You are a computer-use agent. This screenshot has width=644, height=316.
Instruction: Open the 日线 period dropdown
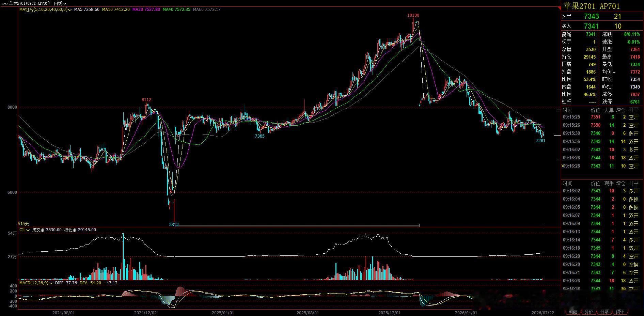(60, 3)
